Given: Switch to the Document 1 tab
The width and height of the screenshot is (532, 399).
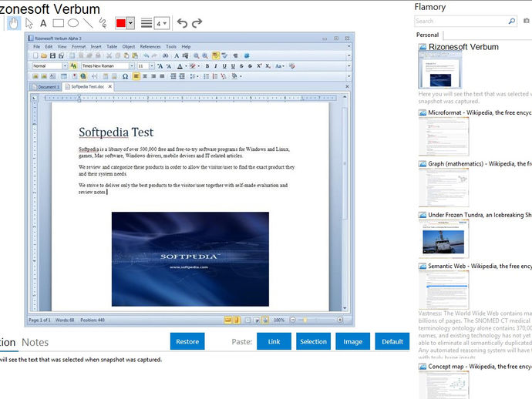Looking at the screenshot, I should pos(45,87).
